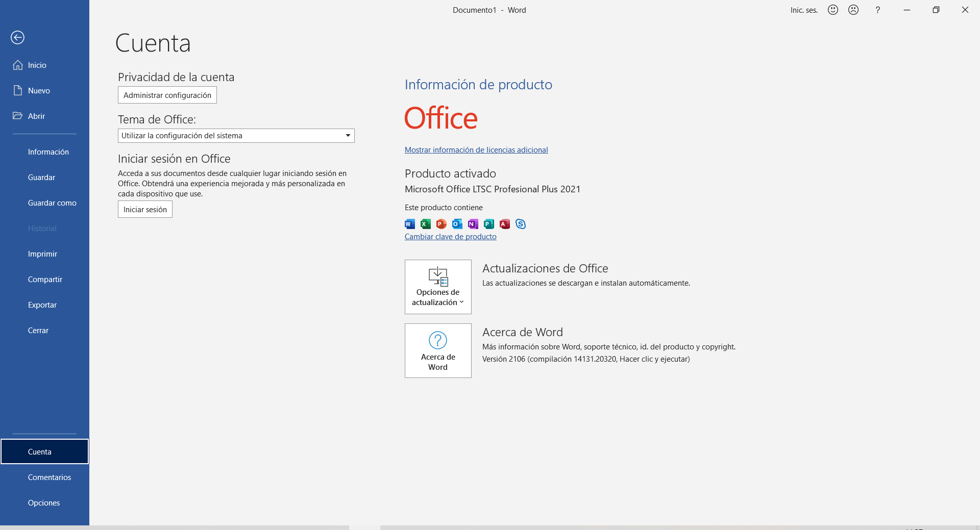This screenshot has width=980, height=530.
Task: Click the Outlook app icon in product list
Action: click(457, 223)
